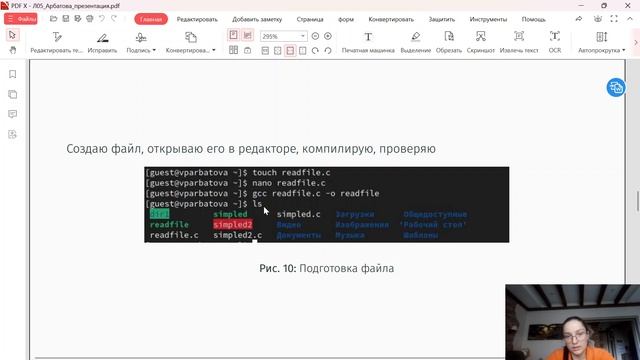Click the zoom out minus icon

[315, 36]
